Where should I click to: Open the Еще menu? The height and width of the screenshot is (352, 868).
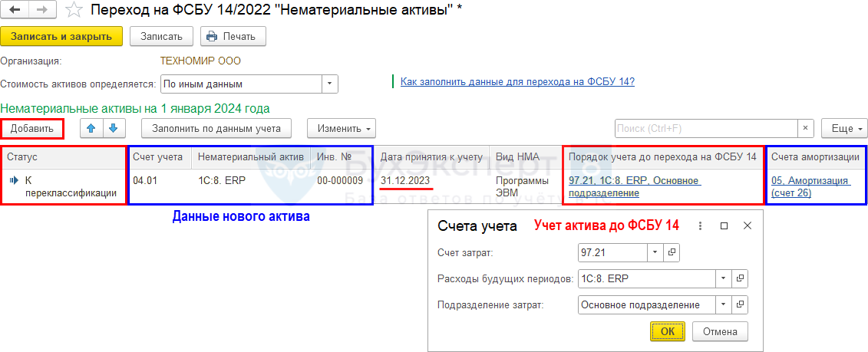click(x=843, y=129)
